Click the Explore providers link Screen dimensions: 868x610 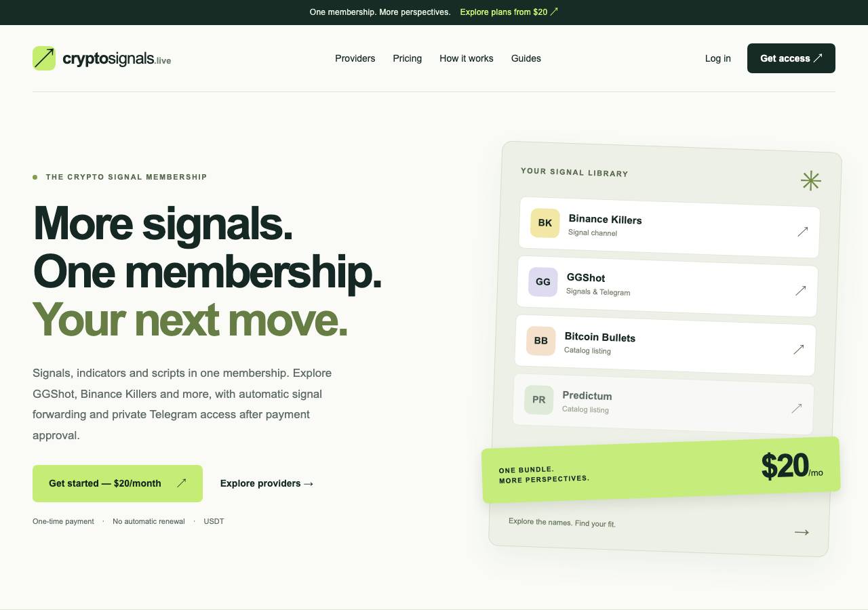267,483
